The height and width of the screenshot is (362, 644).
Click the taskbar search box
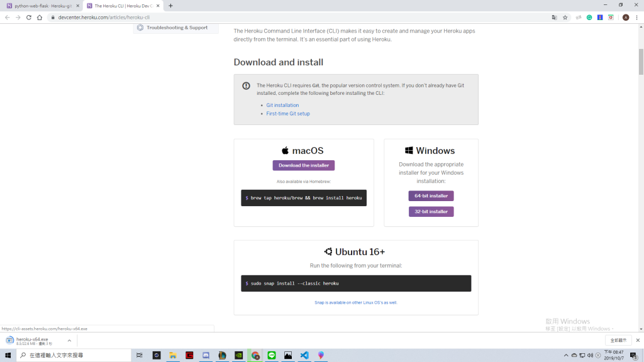coord(74,355)
